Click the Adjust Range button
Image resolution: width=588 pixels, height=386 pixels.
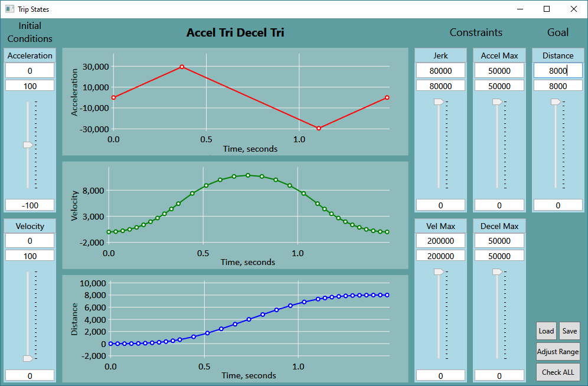click(558, 352)
